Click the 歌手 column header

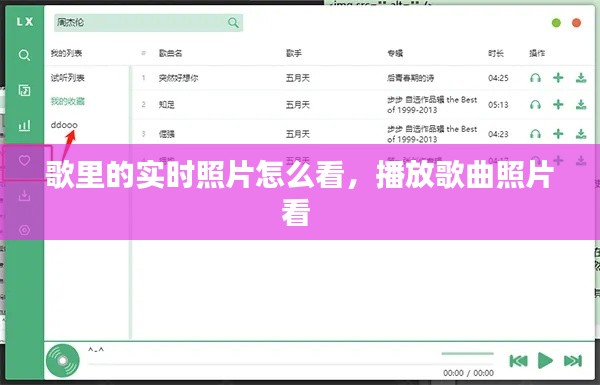point(294,53)
